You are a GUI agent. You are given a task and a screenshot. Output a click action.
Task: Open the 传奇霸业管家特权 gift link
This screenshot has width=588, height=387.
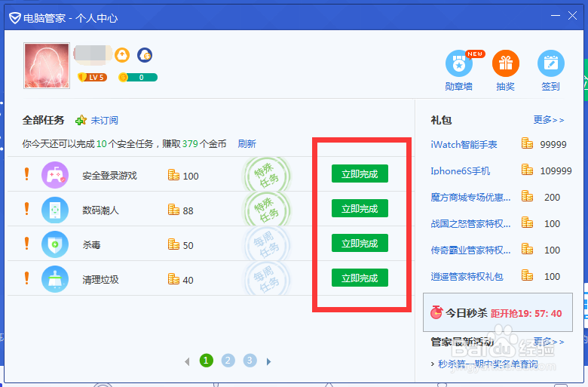[470, 250]
